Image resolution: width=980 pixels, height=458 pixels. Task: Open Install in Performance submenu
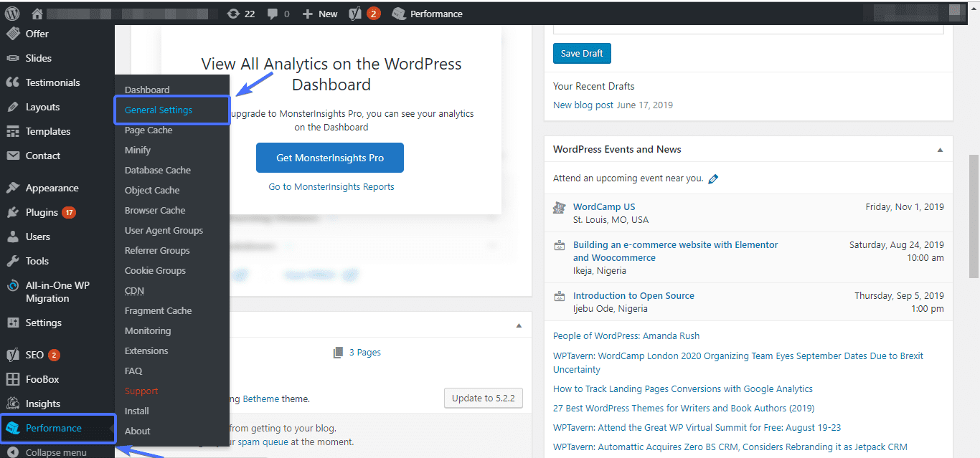tap(137, 411)
